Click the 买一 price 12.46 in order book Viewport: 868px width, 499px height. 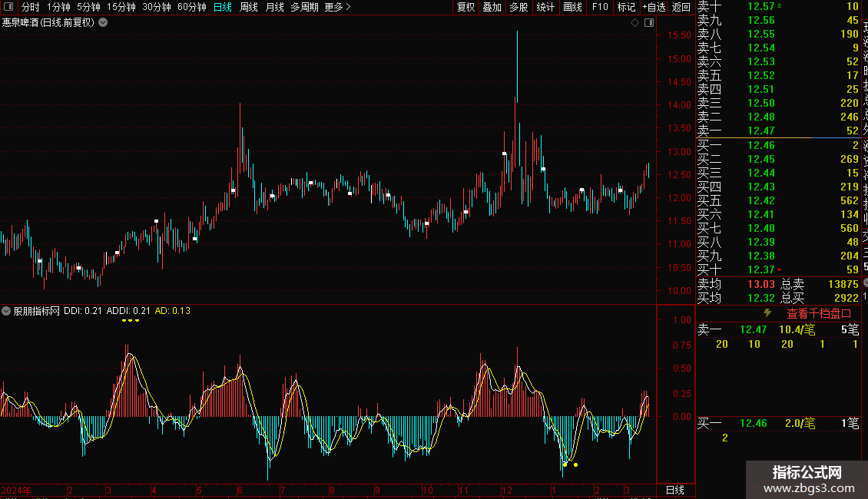pyautogui.click(x=760, y=145)
